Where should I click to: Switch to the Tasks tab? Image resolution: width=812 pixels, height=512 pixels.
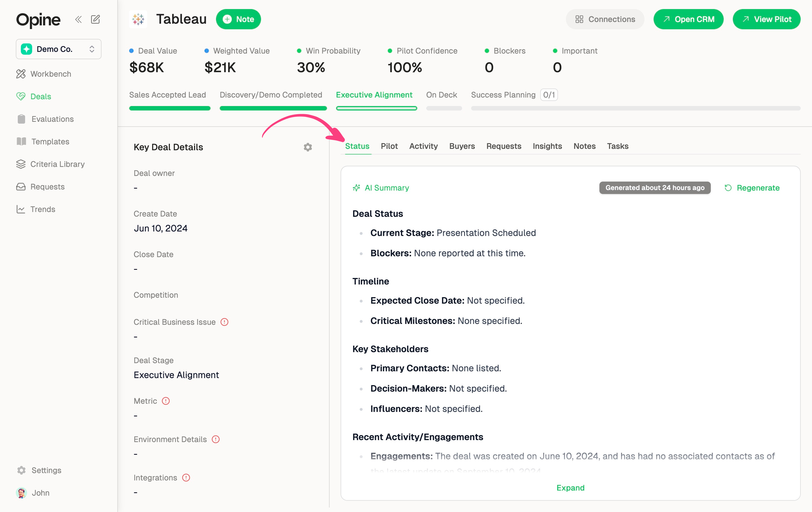click(x=618, y=146)
